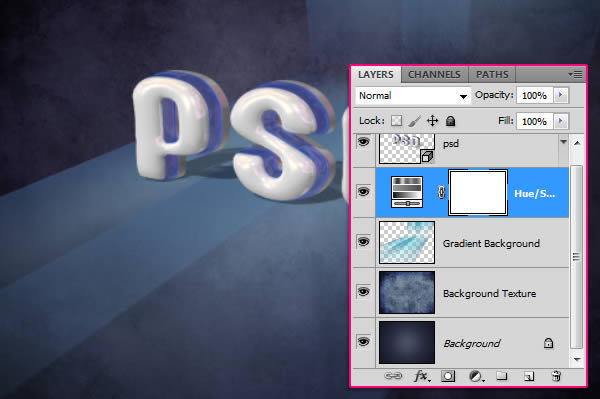The height and width of the screenshot is (399, 600).
Task: Create a new layer
Action: [529, 376]
